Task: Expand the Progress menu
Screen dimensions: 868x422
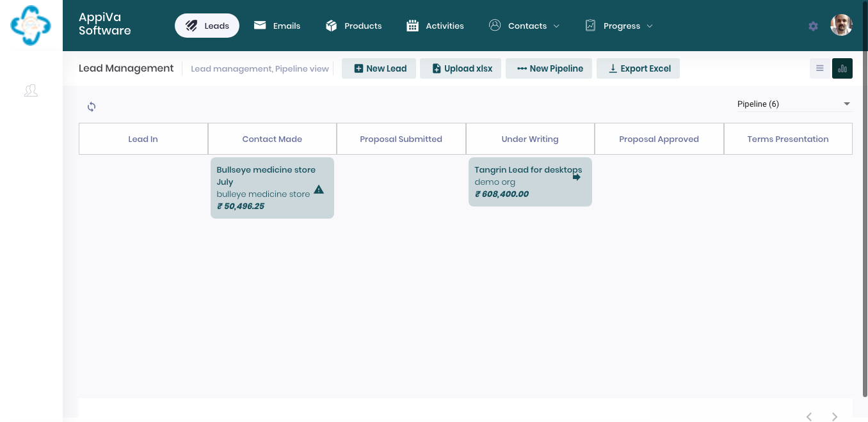Action: coord(619,26)
